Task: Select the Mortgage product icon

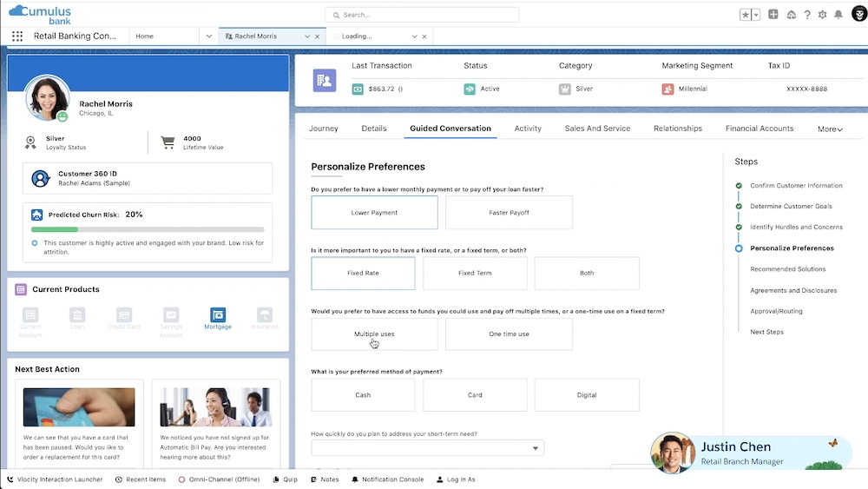Action: pyautogui.click(x=218, y=318)
